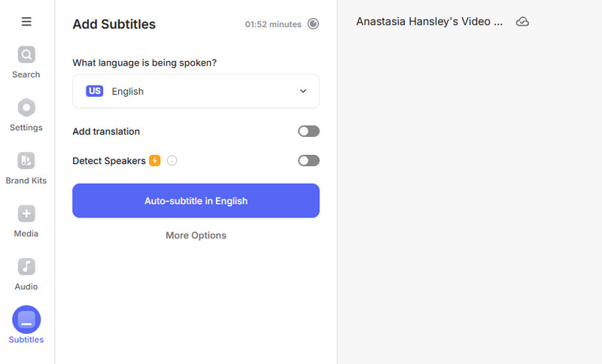Open the Settings sidebar icon
Screen dimensions: 602x364
(26, 108)
